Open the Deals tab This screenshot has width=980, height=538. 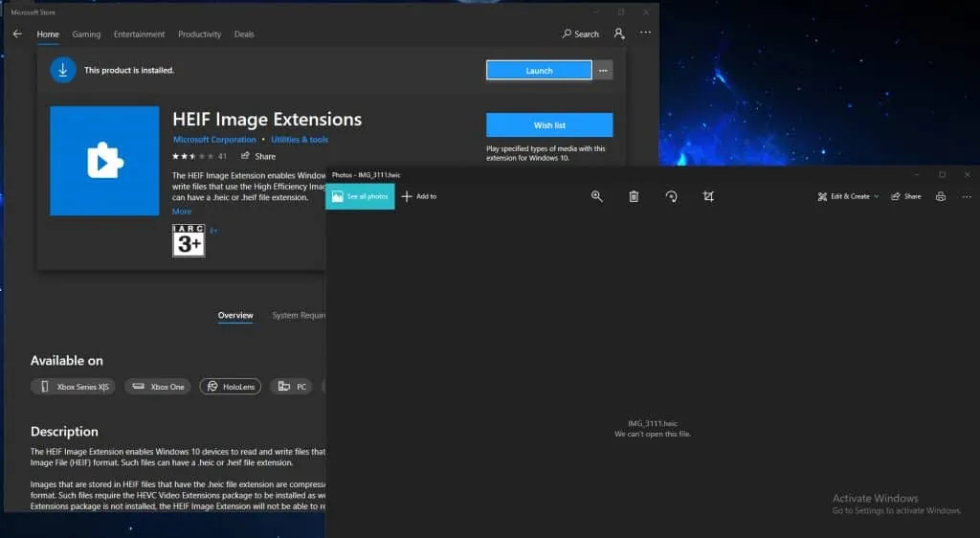click(244, 34)
